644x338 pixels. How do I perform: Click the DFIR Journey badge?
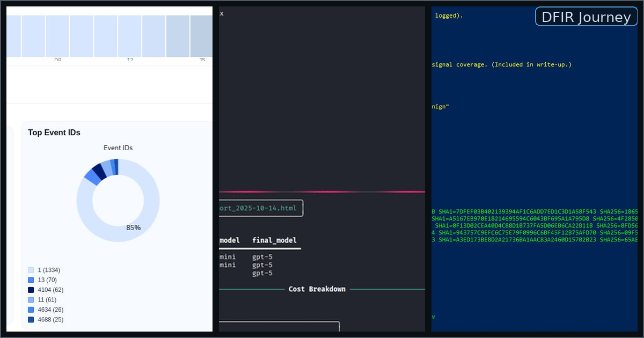click(x=586, y=17)
